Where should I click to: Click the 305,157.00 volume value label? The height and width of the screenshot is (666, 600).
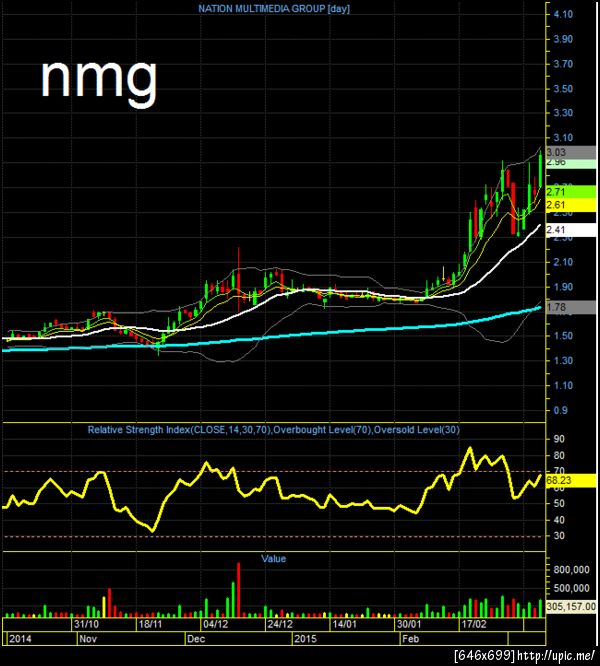(x=571, y=607)
